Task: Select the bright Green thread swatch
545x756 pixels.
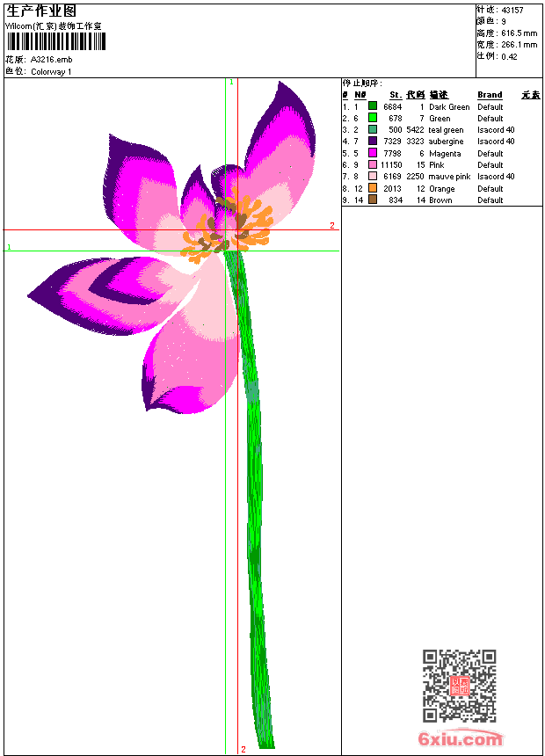Action: pos(373,118)
